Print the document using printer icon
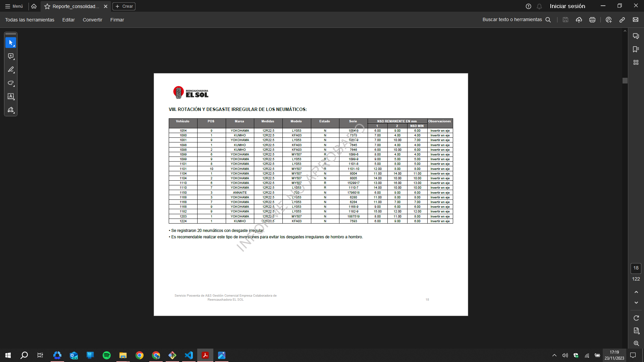Screen dimensions: 644x362 point(592,20)
